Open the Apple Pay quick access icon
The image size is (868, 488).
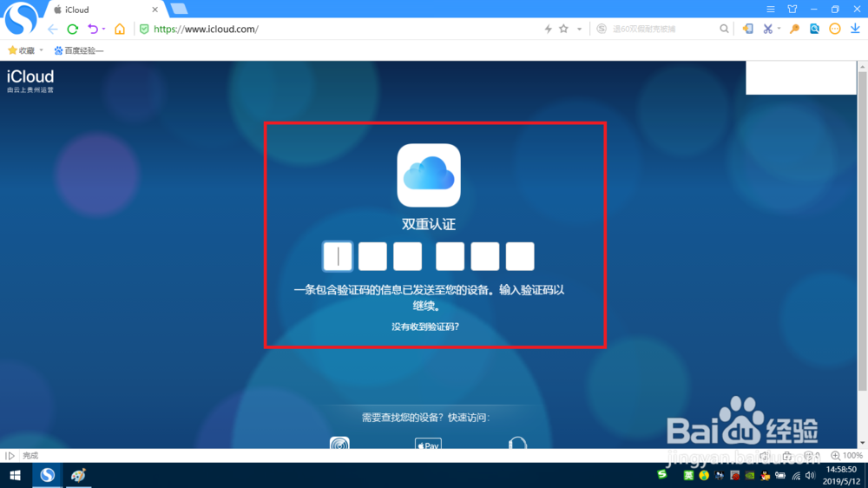[428, 443]
